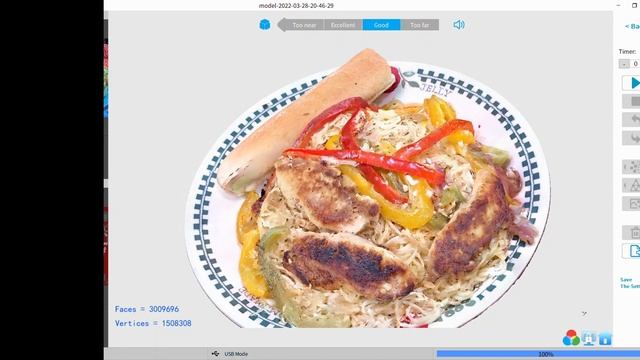This screenshot has height=360, width=640.
Task: Click the model-2022-03-28-20-46-29 title text
Action: pos(296,5)
